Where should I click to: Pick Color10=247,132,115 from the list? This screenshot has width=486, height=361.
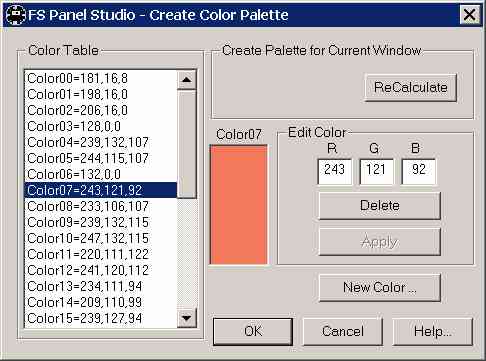click(x=101, y=238)
